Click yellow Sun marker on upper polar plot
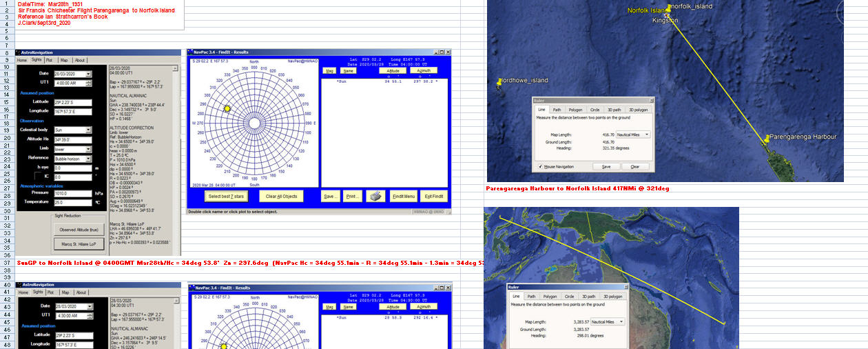The height and width of the screenshot is (349, 868). coord(227,109)
